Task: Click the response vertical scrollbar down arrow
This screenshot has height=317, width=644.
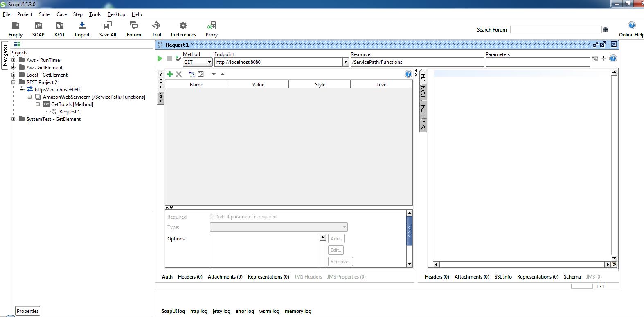Action: click(614, 258)
